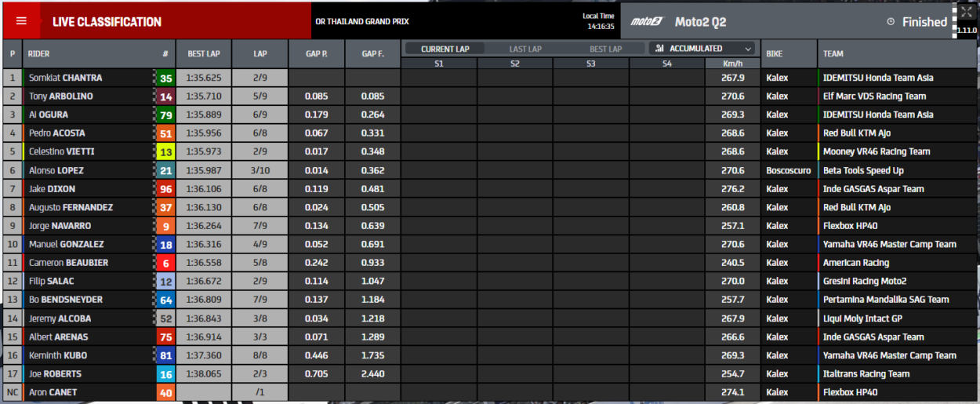Image resolution: width=980 pixels, height=404 pixels.
Task: Click American Racing team cell
Action: click(856, 263)
